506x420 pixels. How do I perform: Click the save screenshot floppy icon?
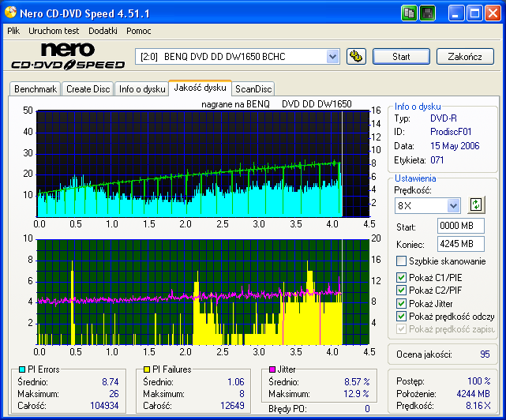[428, 13]
